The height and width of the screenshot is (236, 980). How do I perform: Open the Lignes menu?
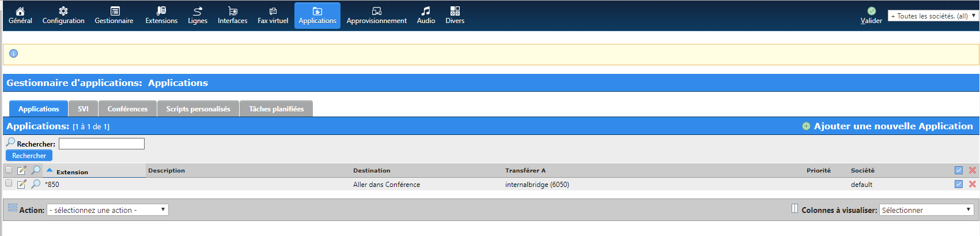(x=198, y=16)
